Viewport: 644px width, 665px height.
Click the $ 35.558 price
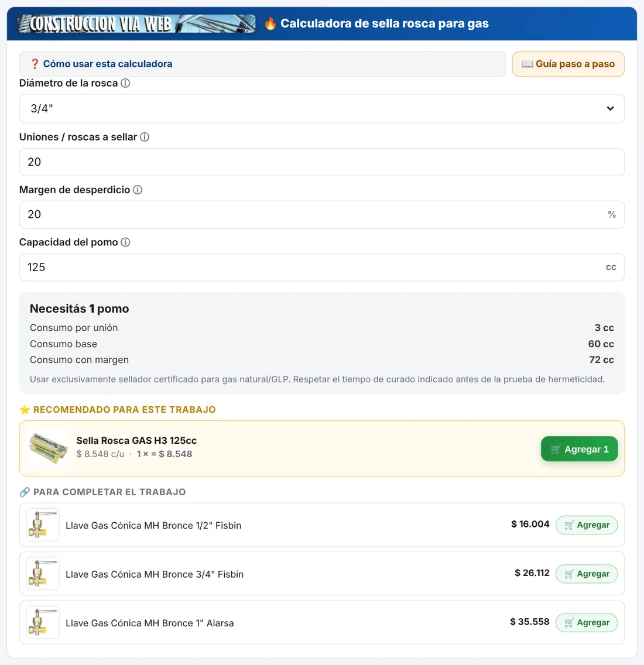530,622
